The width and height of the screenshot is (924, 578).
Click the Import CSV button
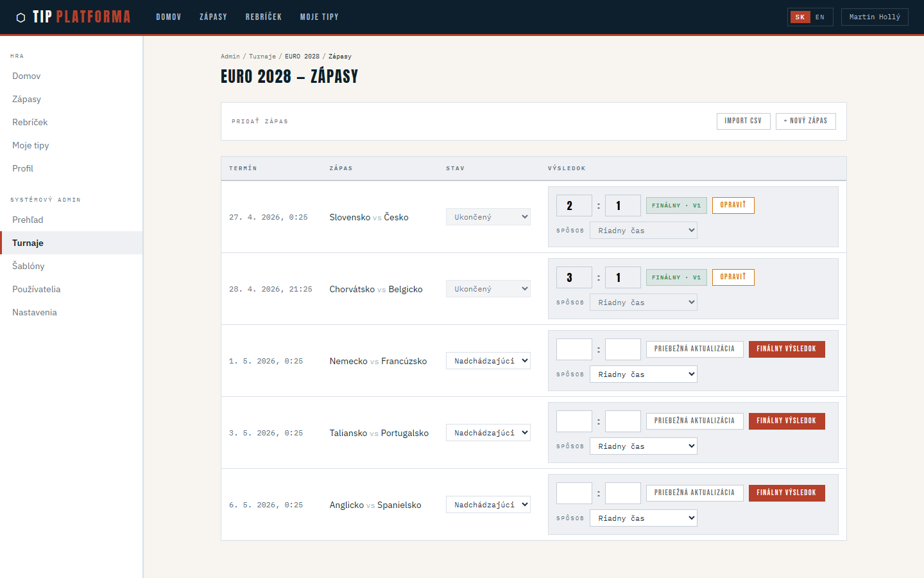[743, 121]
